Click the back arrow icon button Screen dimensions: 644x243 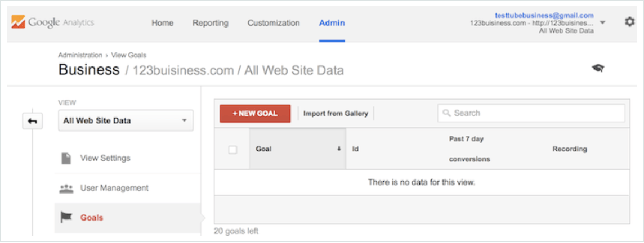(x=33, y=121)
